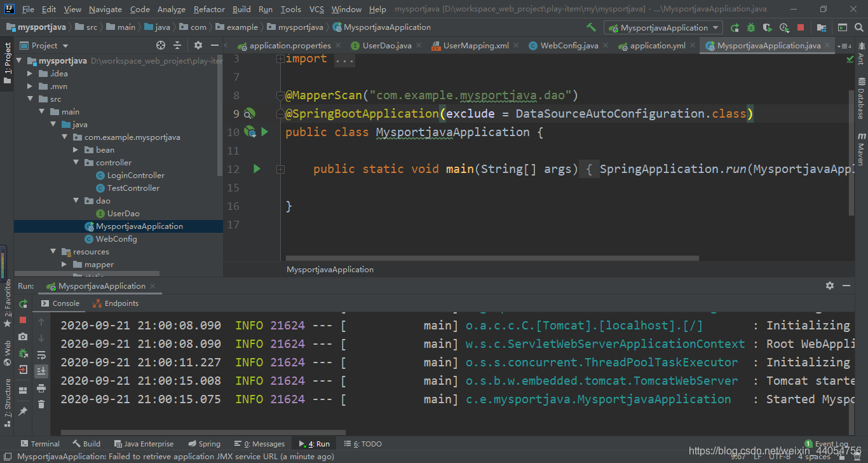Click the green Rerun icon in the Run panel
Viewport: 868px width, 463px height.
click(24, 303)
